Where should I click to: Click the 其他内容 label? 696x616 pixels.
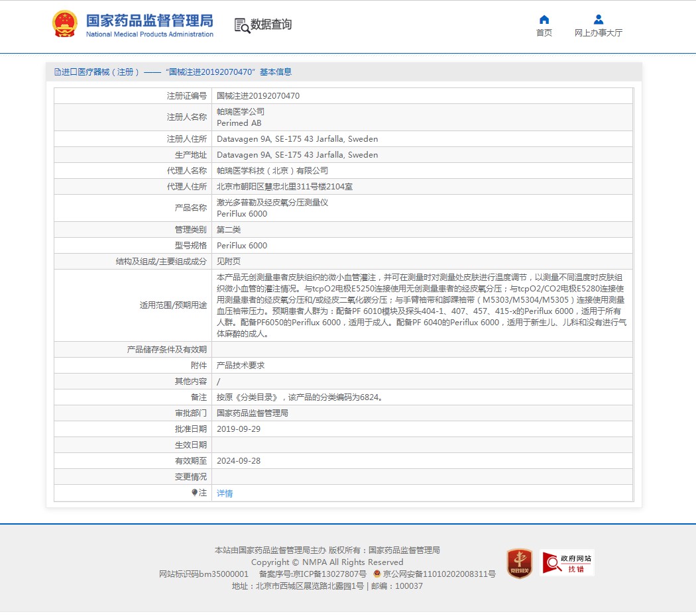tap(191, 382)
